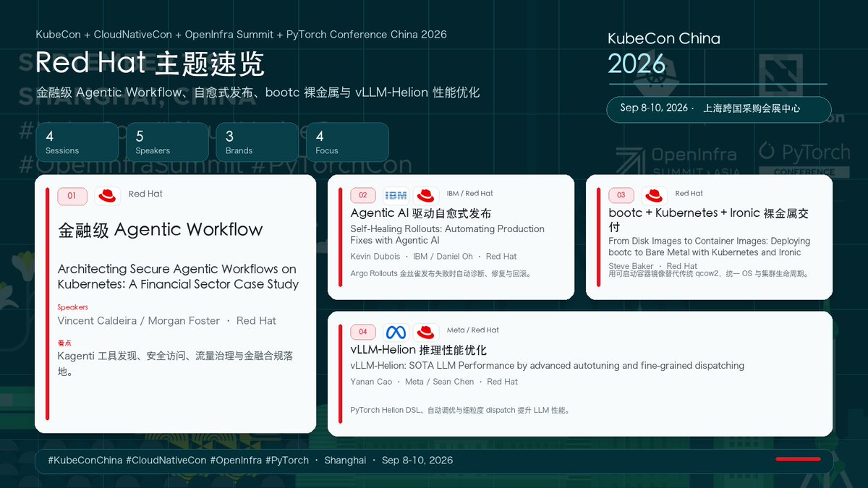Select the 02 number badge
This screenshot has height=488, width=868.
coord(363,195)
